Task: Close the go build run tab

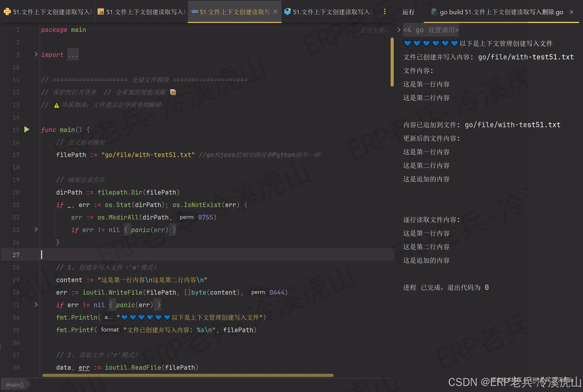Action: (x=571, y=12)
